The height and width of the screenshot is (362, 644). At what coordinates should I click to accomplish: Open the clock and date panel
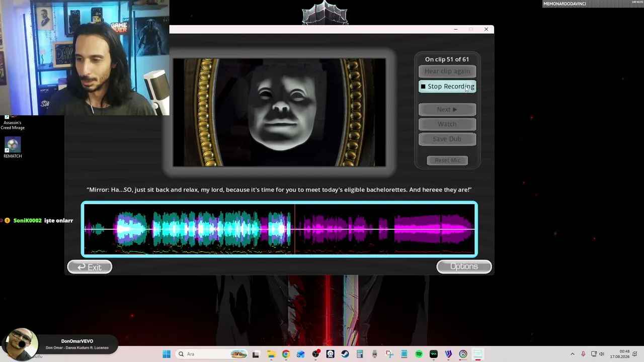[x=620, y=354]
